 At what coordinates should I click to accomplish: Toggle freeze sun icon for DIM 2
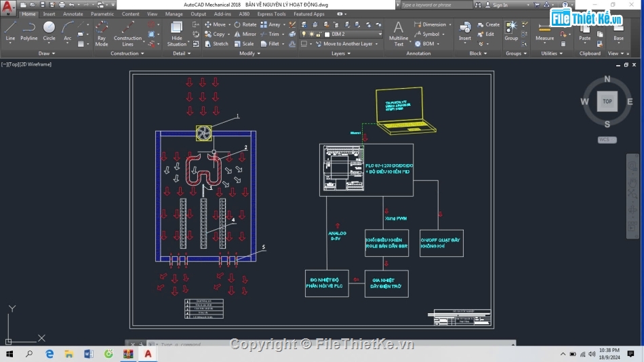pos(312,34)
